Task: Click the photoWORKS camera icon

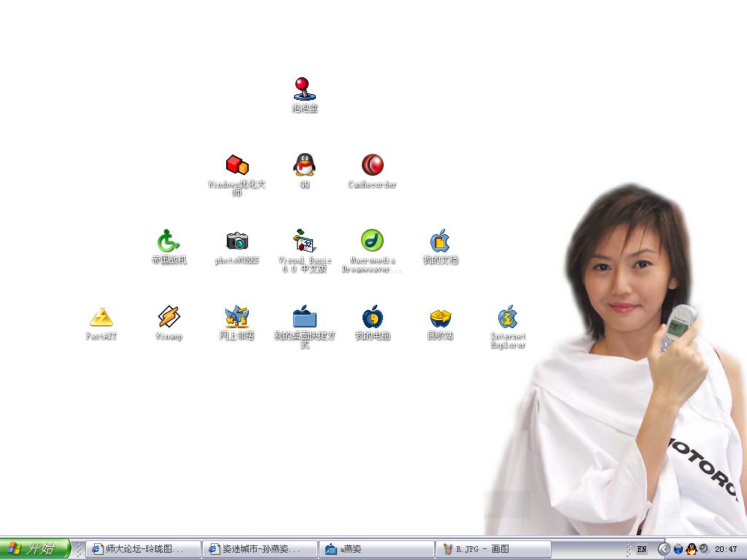Action: [x=237, y=241]
